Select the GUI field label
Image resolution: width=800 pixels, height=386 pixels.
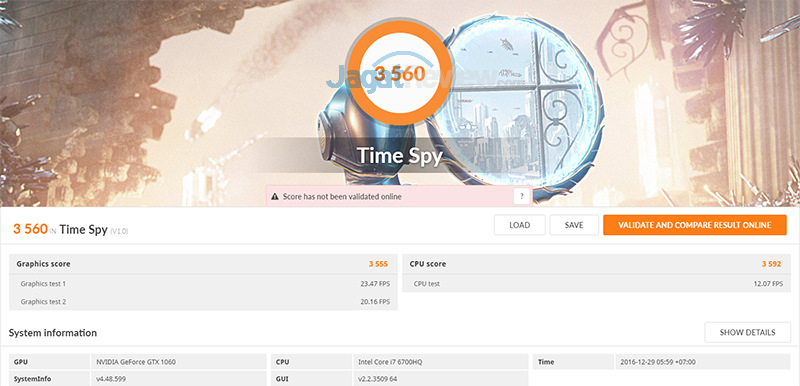(282, 379)
